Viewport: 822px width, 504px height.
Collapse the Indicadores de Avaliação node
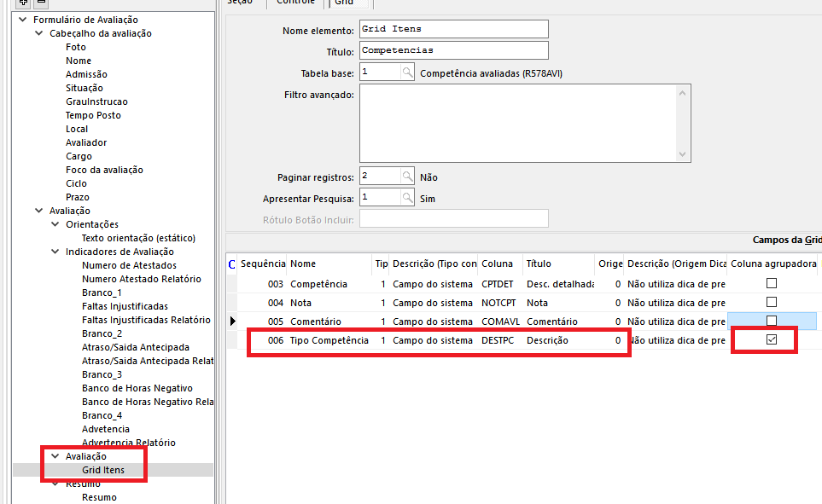click(55, 252)
